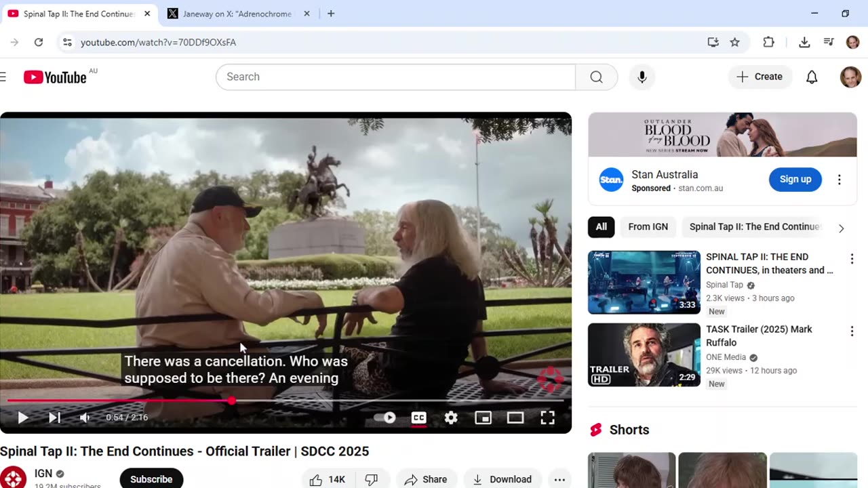The height and width of the screenshot is (488, 868).
Task: Select the All filter chip
Action: click(x=601, y=227)
